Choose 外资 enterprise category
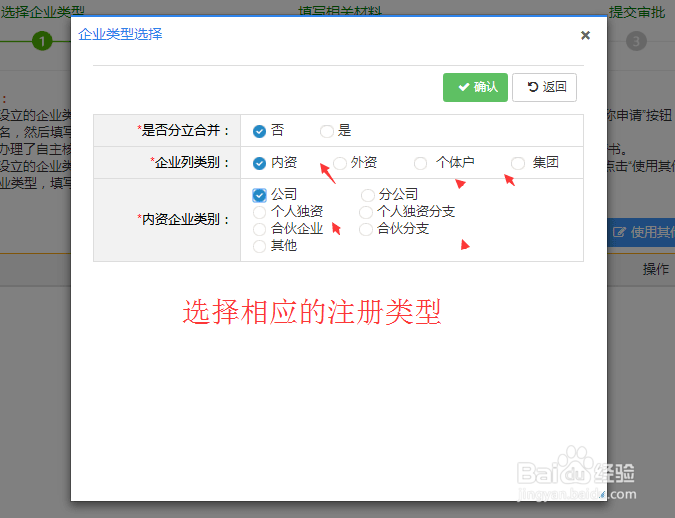Screen dimensions: 675x518 (340, 163)
